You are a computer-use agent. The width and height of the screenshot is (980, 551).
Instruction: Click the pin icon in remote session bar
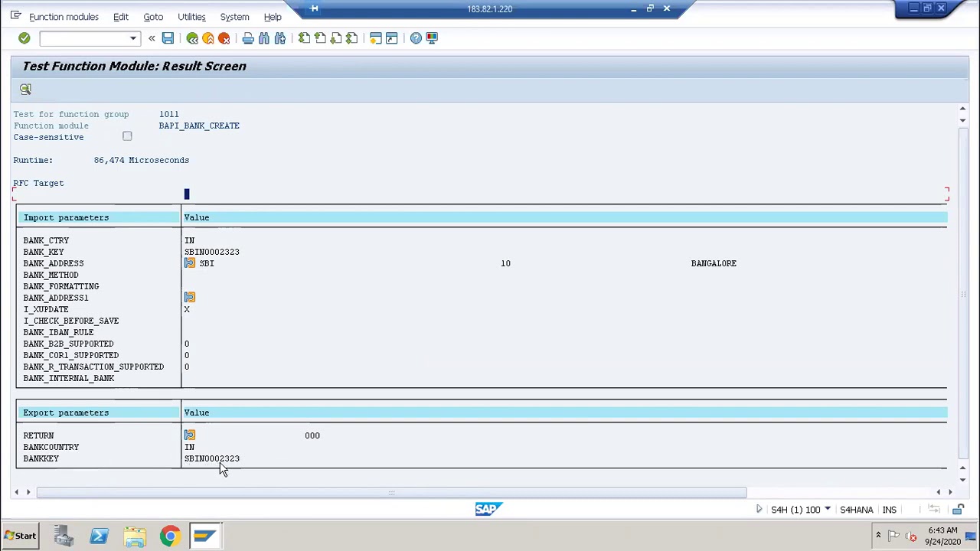coord(314,8)
